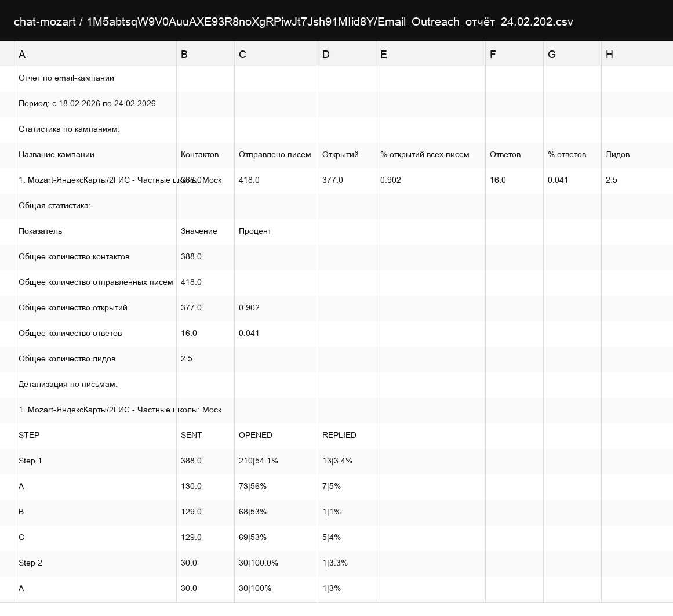Click the 'Отчёт по email-кампании' cell

point(95,78)
